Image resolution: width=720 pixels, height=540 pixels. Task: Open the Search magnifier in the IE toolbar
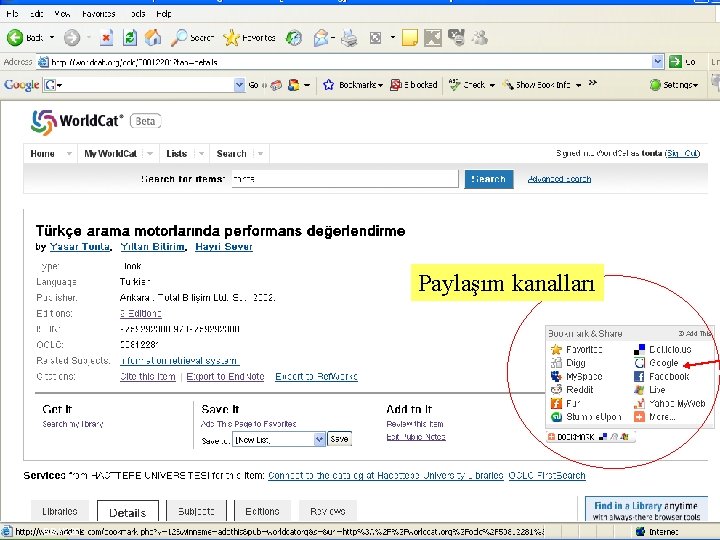[192, 38]
